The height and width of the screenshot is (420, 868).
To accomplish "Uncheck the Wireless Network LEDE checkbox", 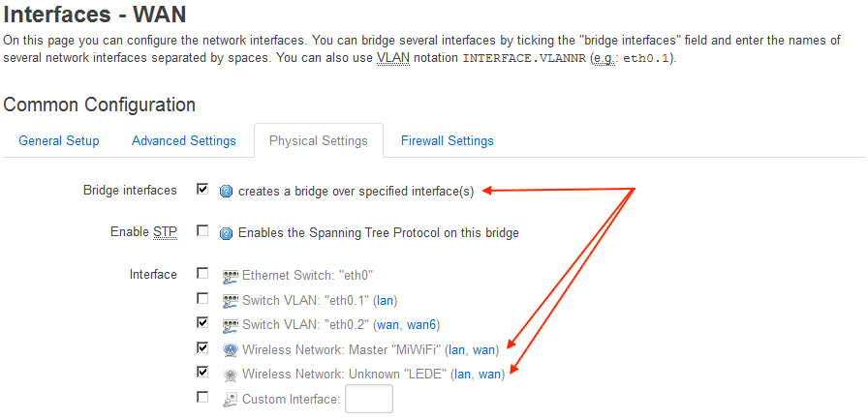I will (x=202, y=372).
